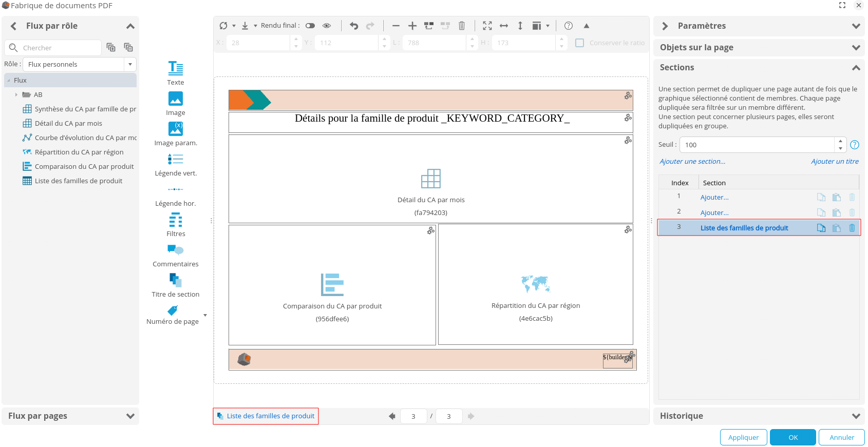Click the back arrow next to Flux par rôle
868x447 pixels.
tap(14, 26)
